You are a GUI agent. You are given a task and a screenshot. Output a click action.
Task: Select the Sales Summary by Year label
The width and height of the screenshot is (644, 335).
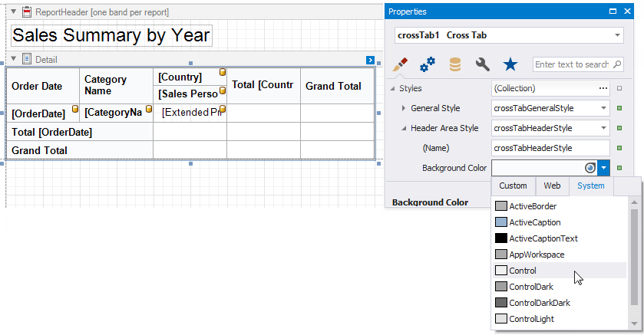pyautogui.click(x=111, y=35)
